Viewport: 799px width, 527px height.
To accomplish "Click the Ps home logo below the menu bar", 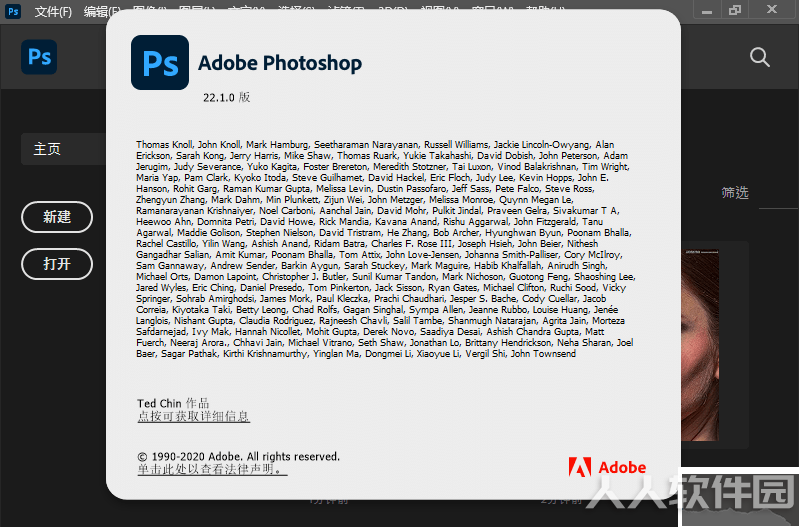I will 39,57.
